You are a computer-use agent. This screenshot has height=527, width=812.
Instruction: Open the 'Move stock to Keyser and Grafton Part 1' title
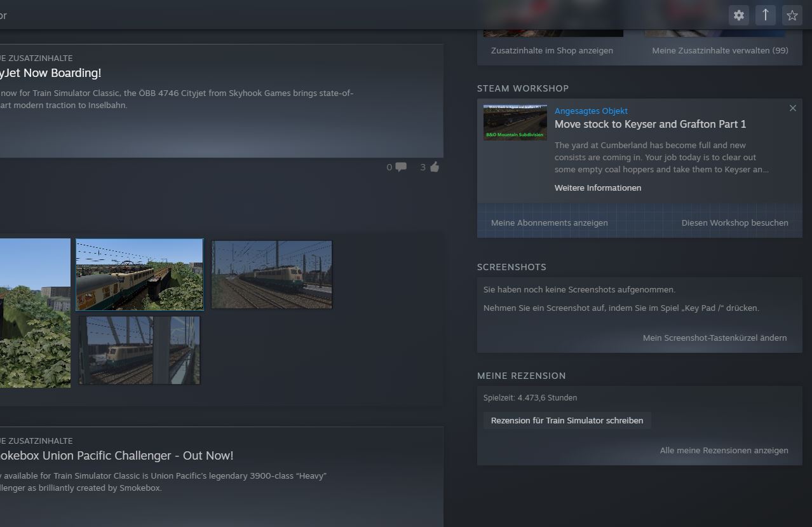tap(650, 124)
